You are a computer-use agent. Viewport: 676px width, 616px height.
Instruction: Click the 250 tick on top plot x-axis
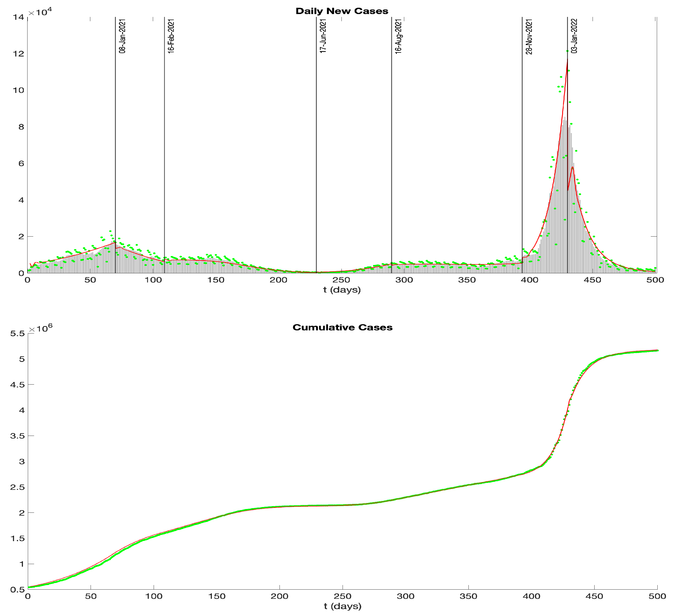pos(341,280)
